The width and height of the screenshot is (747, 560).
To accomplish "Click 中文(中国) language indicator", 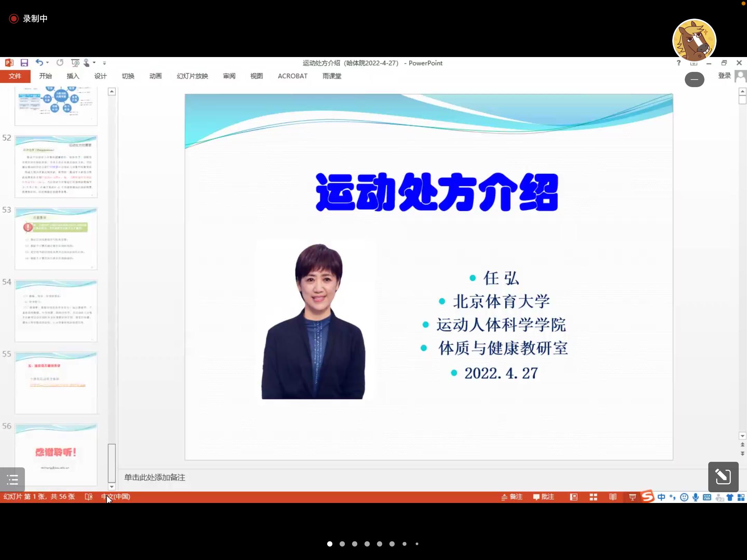I will 116,497.
